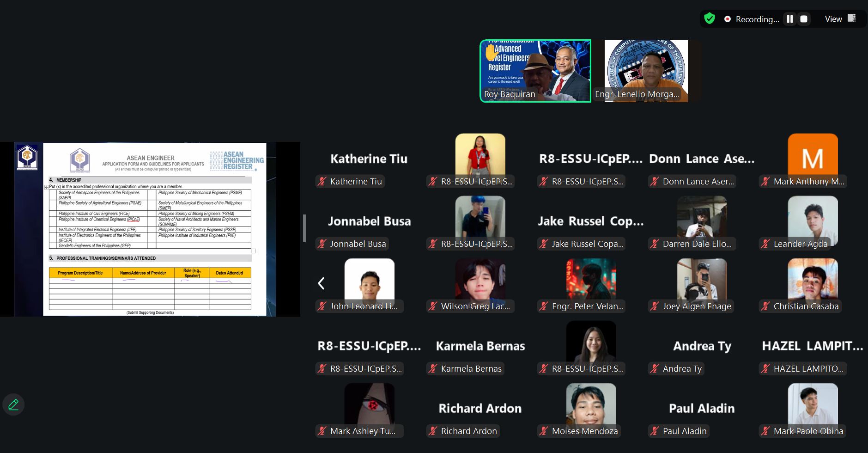Click Katherine Tiu's muted microphone icon
Viewport: 868px width, 453px height.
tap(322, 182)
